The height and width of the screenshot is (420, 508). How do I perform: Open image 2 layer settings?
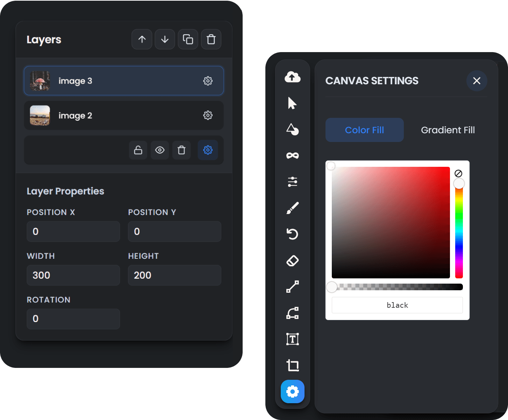click(x=208, y=115)
